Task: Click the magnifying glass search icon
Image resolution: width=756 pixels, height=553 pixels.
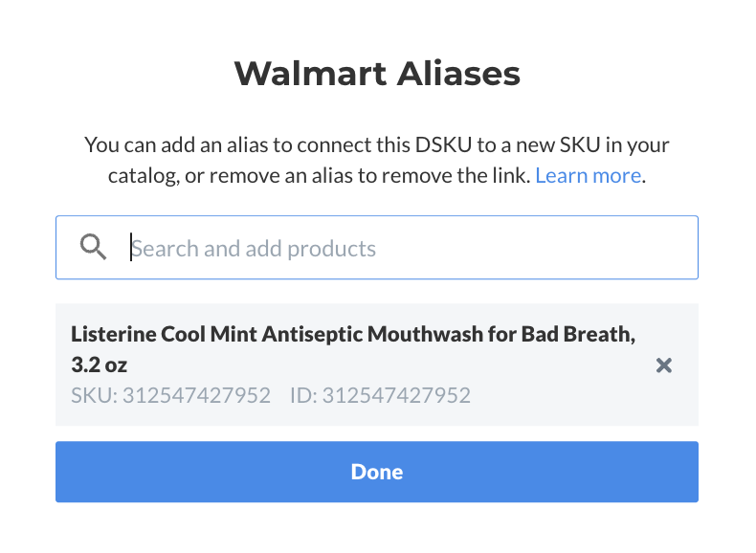Action: [x=93, y=247]
